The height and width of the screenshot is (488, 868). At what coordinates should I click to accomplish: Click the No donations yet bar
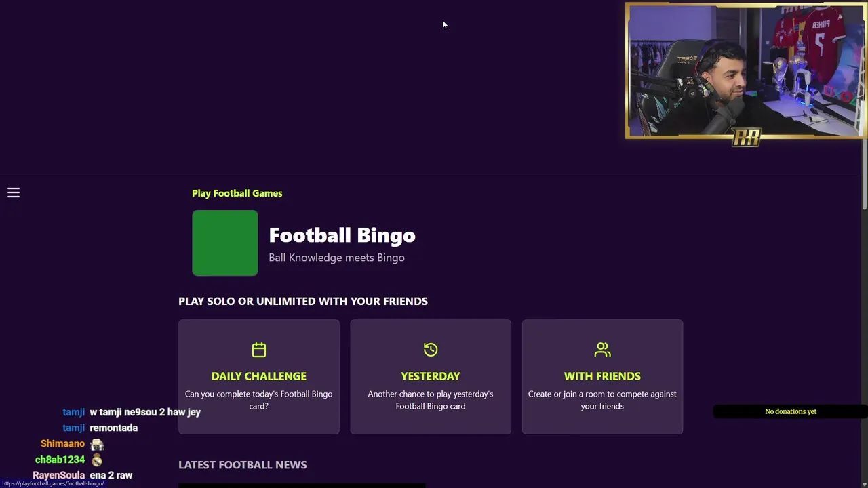(791, 411)
